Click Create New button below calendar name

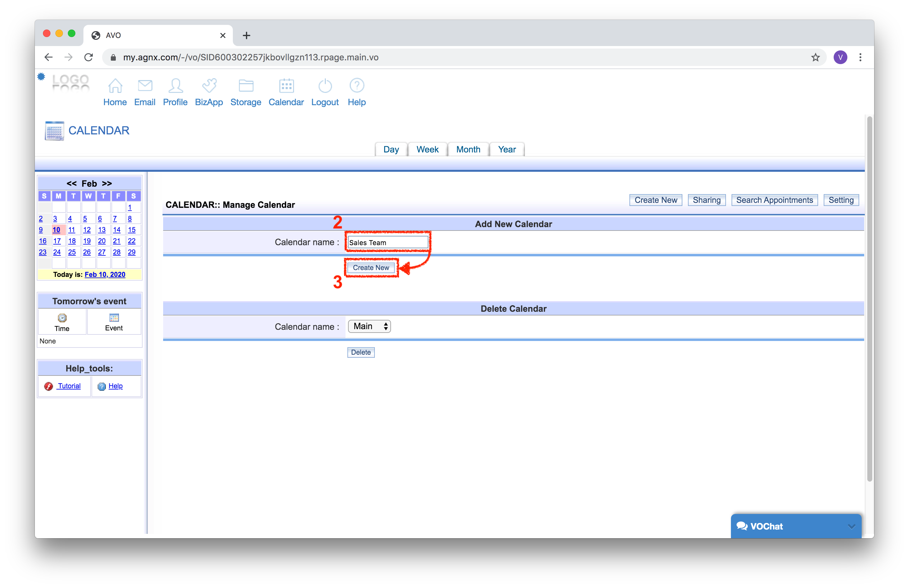(x=370, y=268)
